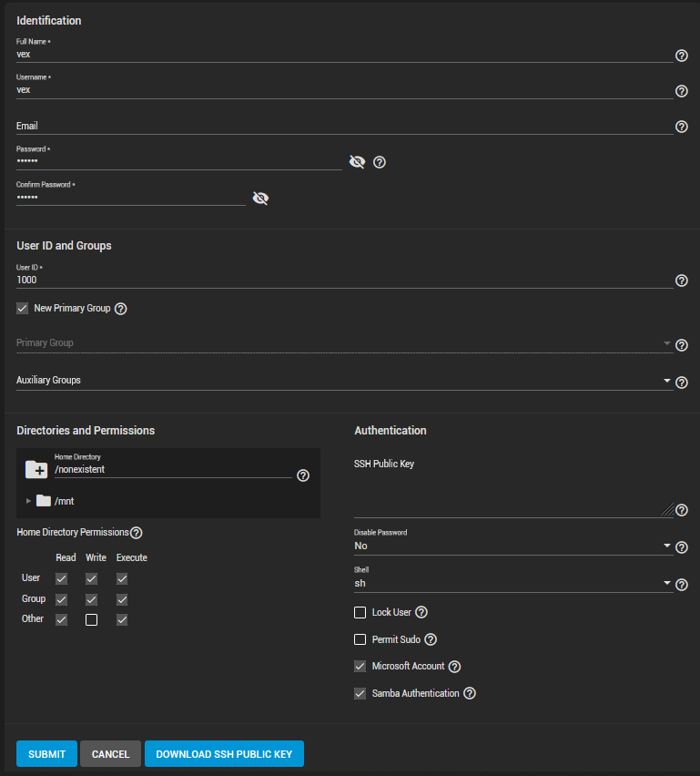Show help for Primary Group dropdown
The image size is (700, 776).
coord(681,345)
